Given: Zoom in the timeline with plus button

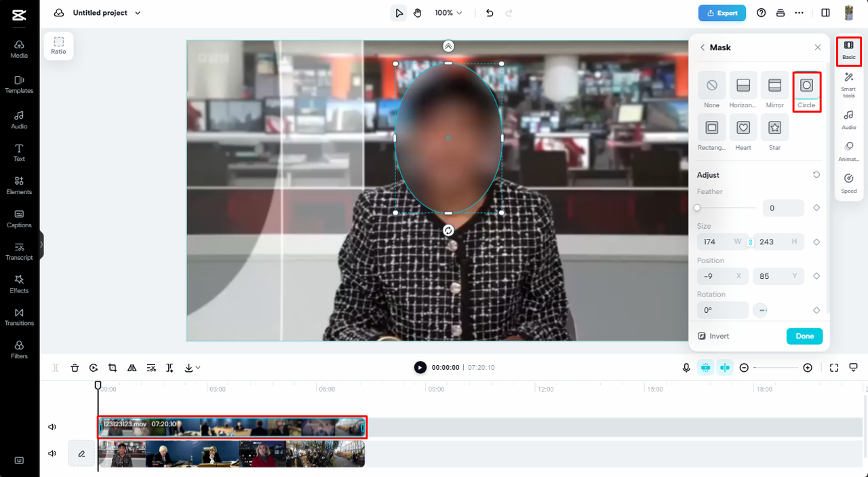Looking at the screenshot, I should click(808, 368).
